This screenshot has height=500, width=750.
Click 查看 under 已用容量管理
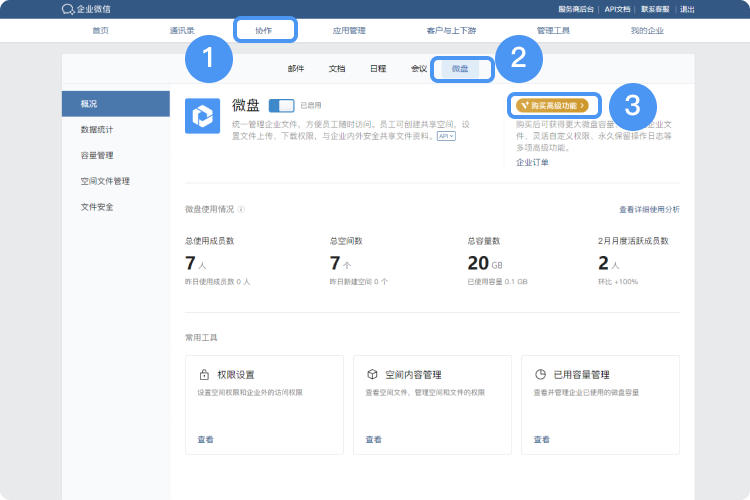[541, 439]
